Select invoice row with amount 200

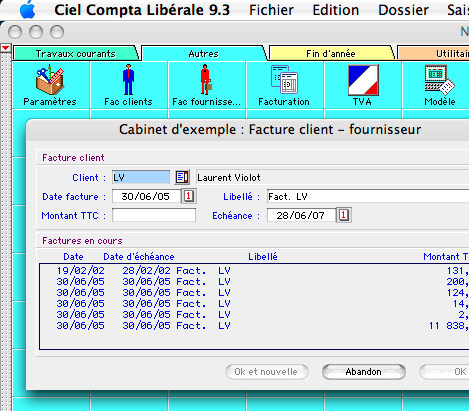(x=254, y=282)
